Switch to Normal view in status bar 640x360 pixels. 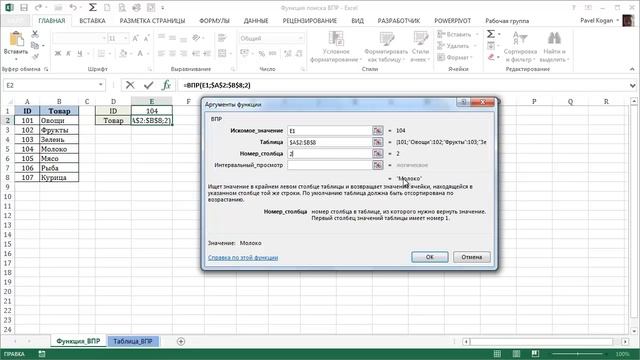(x=498, y=354)
